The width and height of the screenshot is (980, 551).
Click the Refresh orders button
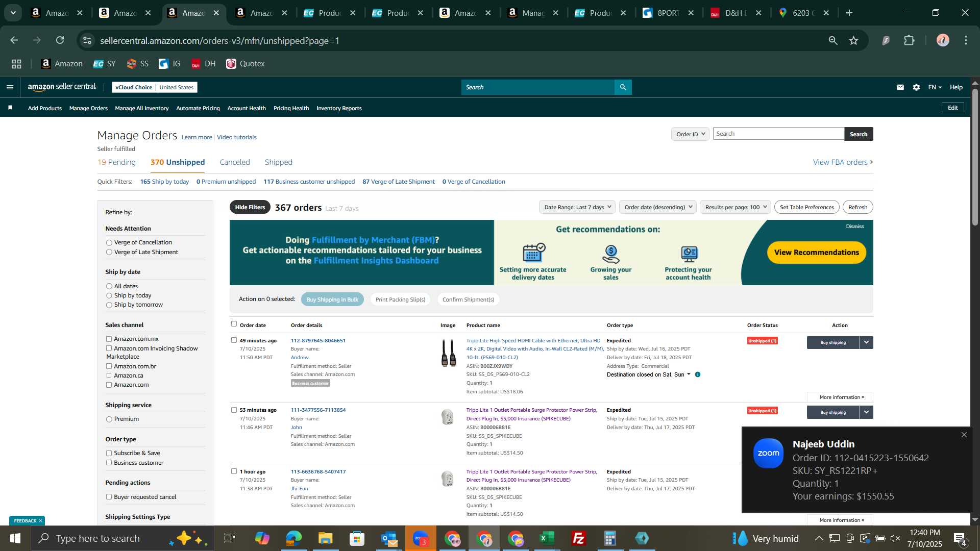click(858, 207)
